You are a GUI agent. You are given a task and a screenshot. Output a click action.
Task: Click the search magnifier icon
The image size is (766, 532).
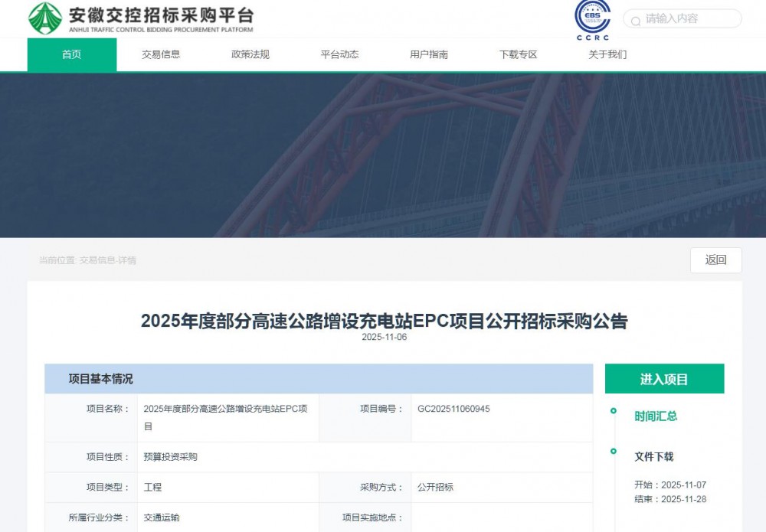coord(634,19)
